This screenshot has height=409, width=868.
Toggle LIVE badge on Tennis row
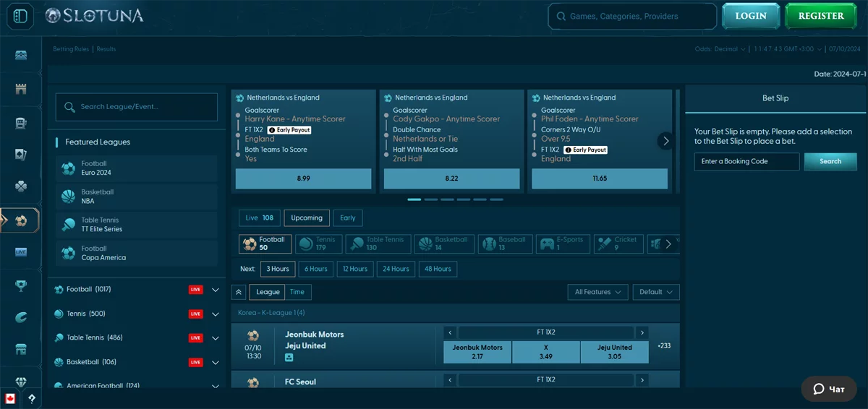coord(195,314)
